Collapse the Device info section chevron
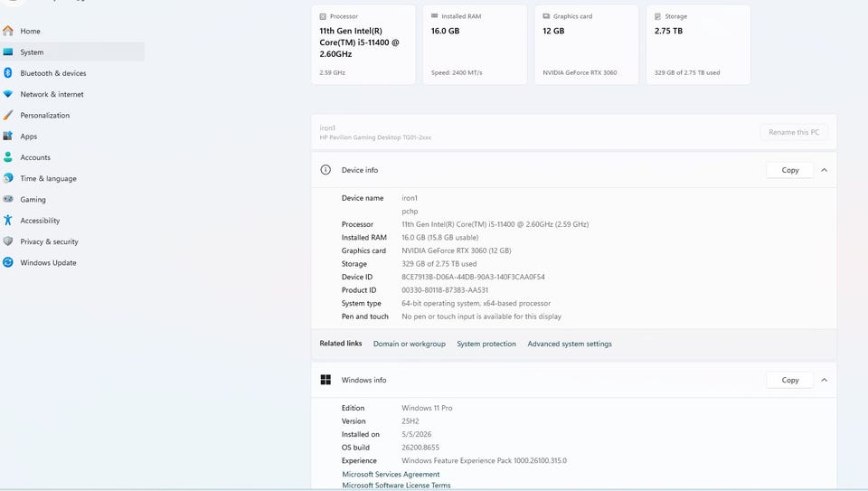Screen dimensions: 868x491 825,170
